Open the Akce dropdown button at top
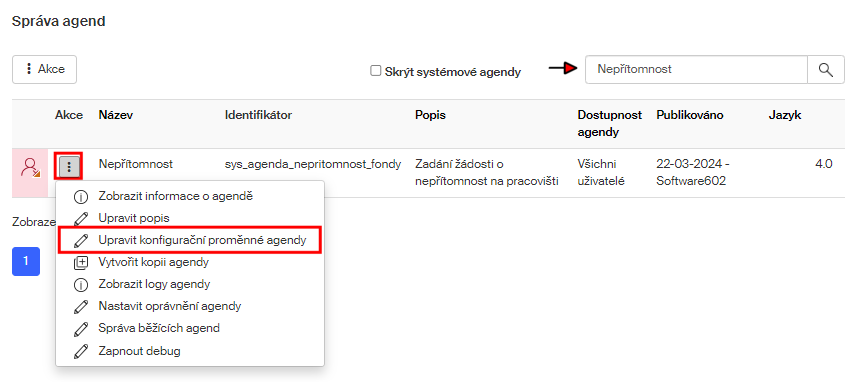 click(45, 69)
